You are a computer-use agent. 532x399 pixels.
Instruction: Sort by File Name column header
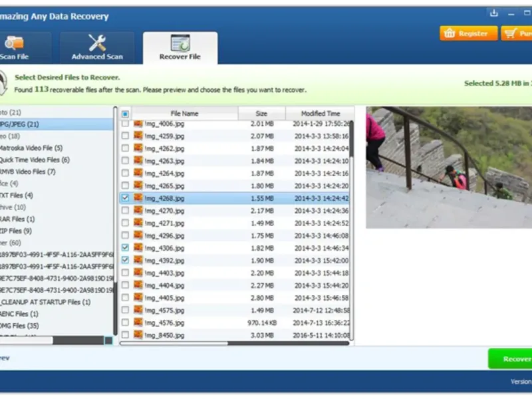tap(185, 113)
